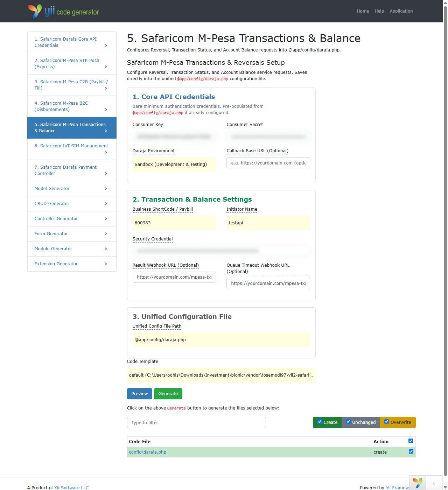
Task: Click the Daraja Environment label
Action: [x=154, y=151]
